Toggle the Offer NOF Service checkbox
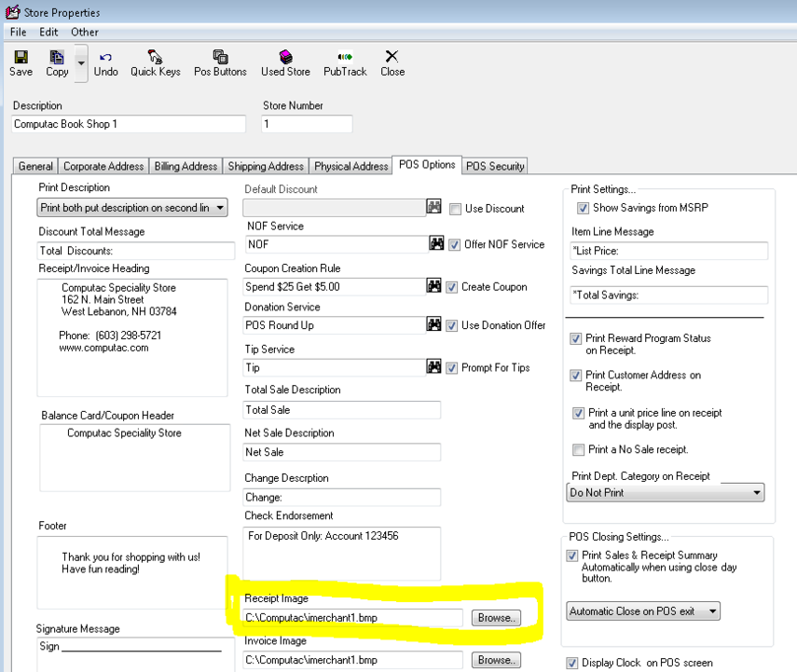 point(454,245)
